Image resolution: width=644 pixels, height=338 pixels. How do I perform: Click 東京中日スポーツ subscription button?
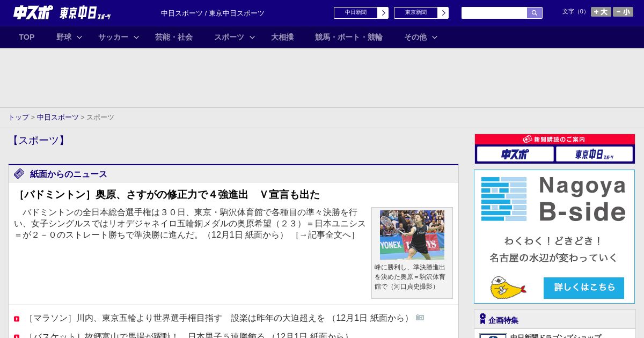coord(594,155)
